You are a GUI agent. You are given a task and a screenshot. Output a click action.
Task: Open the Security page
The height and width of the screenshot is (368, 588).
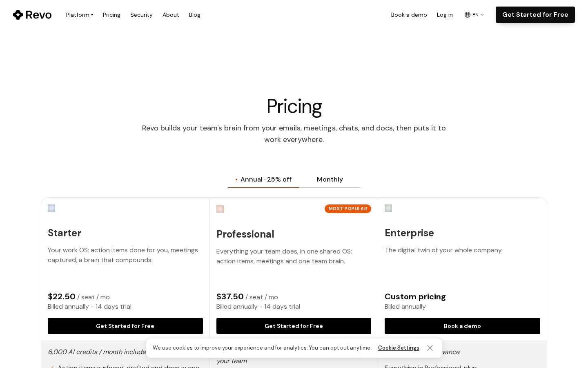pyautogui.click(x=141, y=15)
